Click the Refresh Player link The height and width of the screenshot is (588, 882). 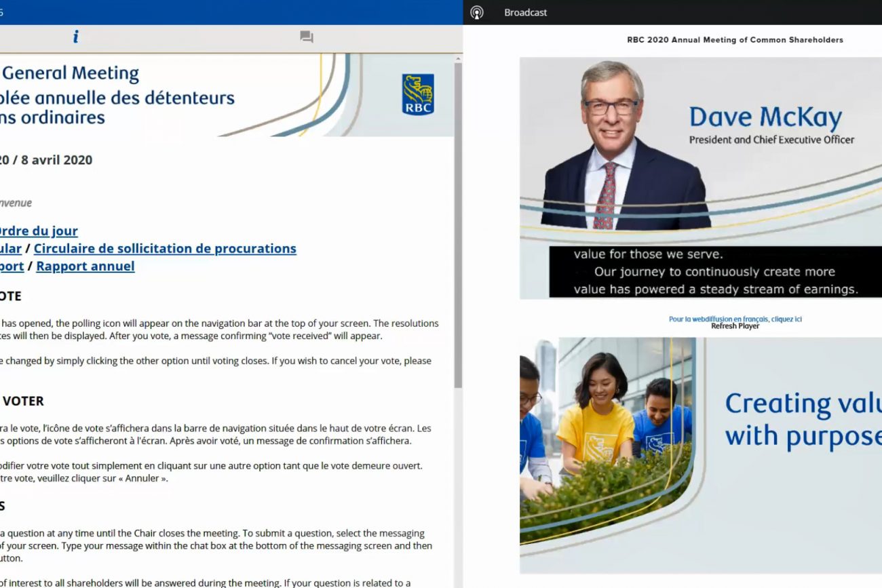735,326
